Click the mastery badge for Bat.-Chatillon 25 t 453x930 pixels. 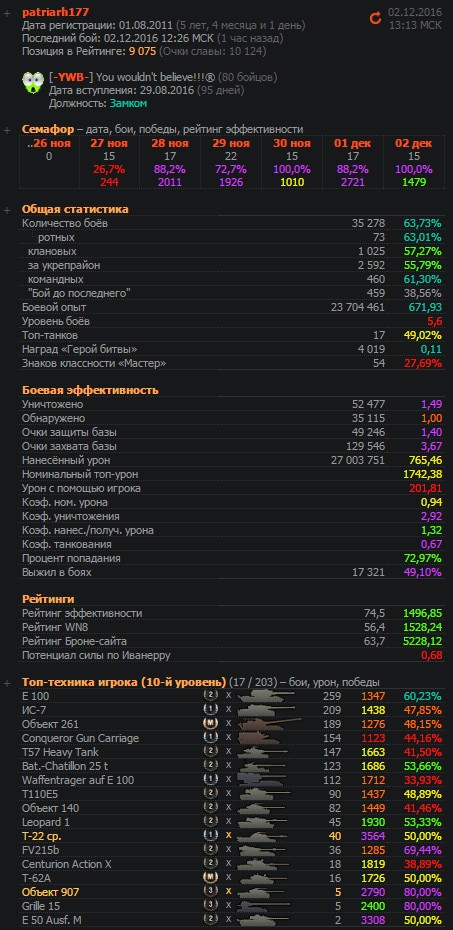coord(210,766)
